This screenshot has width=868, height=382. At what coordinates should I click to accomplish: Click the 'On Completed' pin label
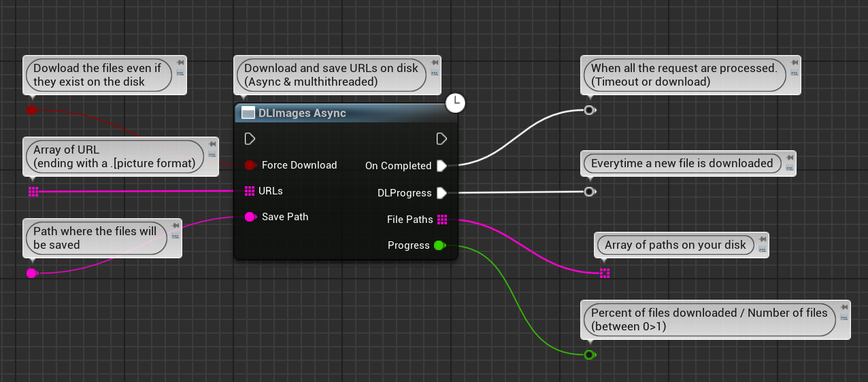(x=399, y=166)
